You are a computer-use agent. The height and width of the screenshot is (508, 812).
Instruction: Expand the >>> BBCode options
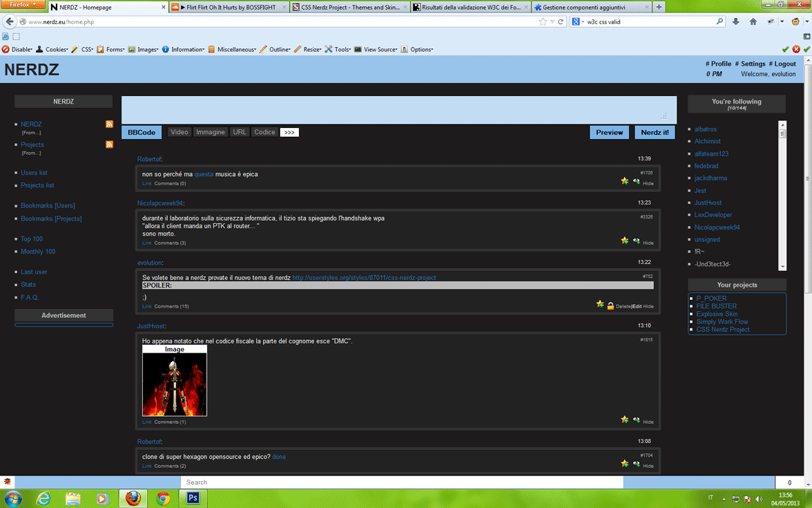[x=289, y=132]
